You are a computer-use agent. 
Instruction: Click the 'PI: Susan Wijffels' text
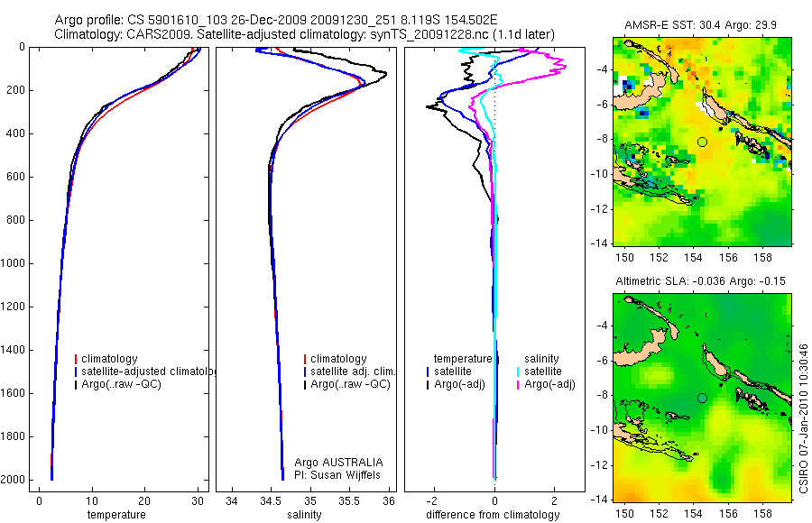[x=337, y=475]
